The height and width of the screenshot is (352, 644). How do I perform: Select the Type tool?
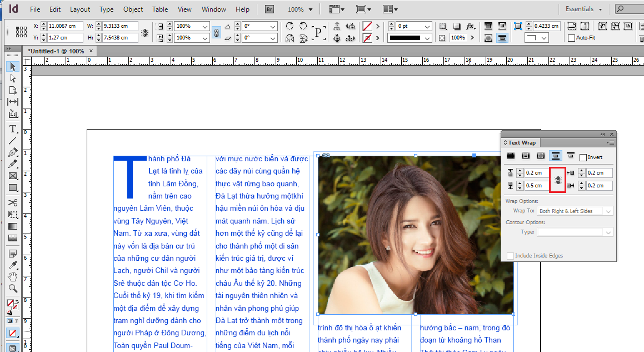[x=12, y=128]
